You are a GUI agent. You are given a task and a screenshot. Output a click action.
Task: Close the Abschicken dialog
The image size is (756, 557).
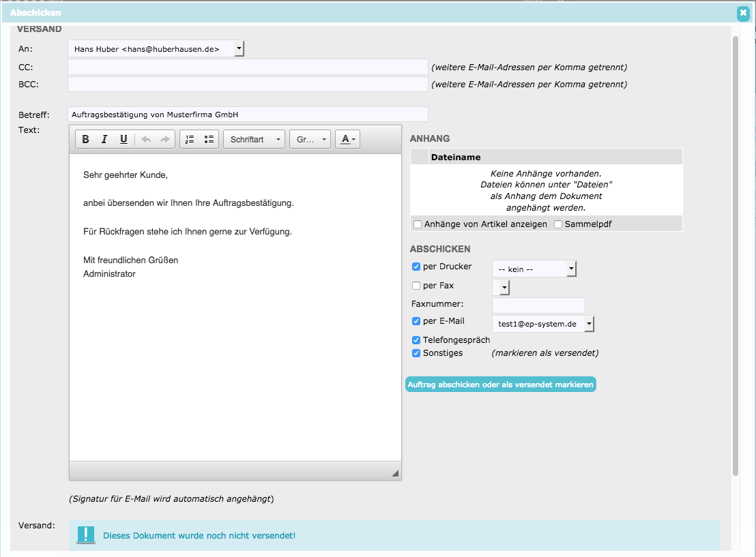[x=743, y=12]
